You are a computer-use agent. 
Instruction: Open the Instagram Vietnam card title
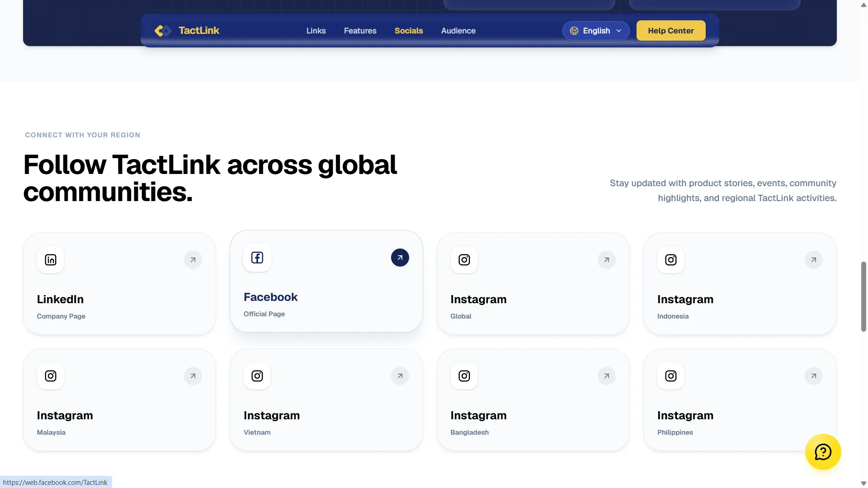272,415
